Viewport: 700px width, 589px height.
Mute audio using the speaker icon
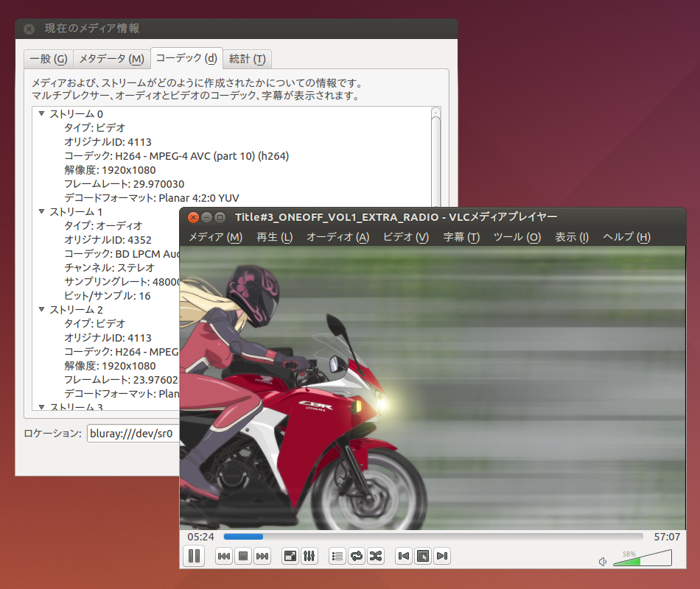click(x=603, y=562)
